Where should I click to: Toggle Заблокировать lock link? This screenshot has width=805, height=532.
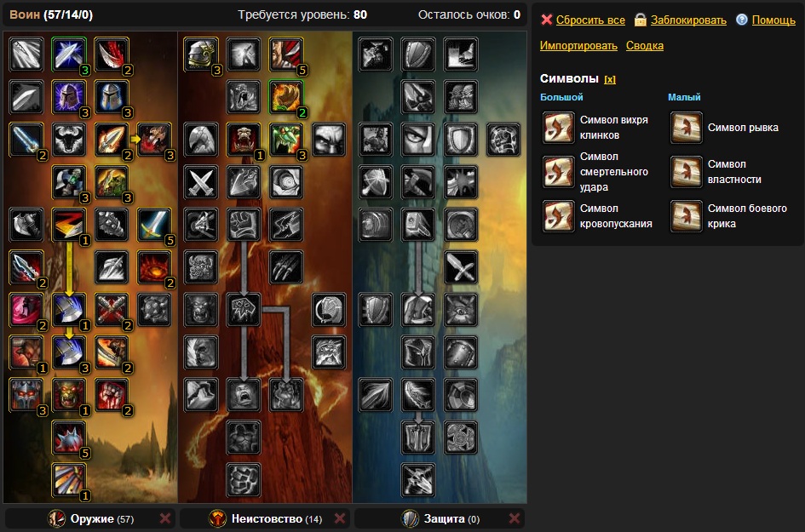(688, 20)
